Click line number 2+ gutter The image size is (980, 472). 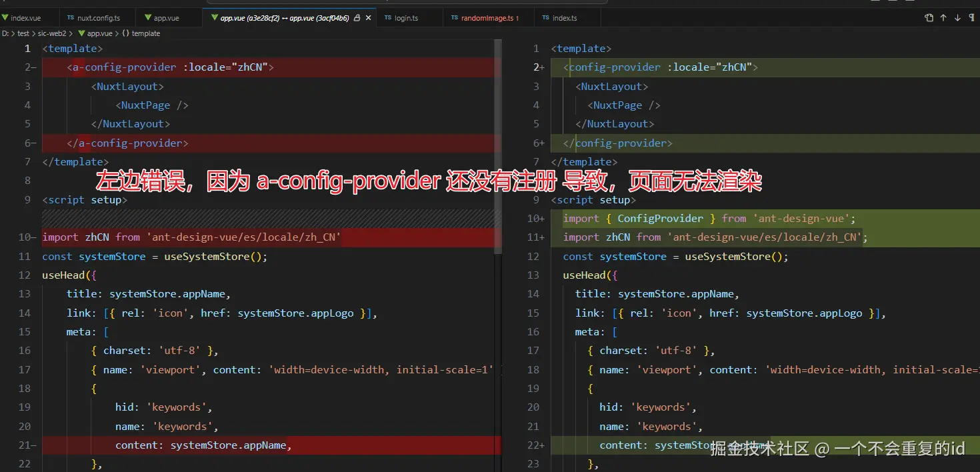tap(539, 67)
